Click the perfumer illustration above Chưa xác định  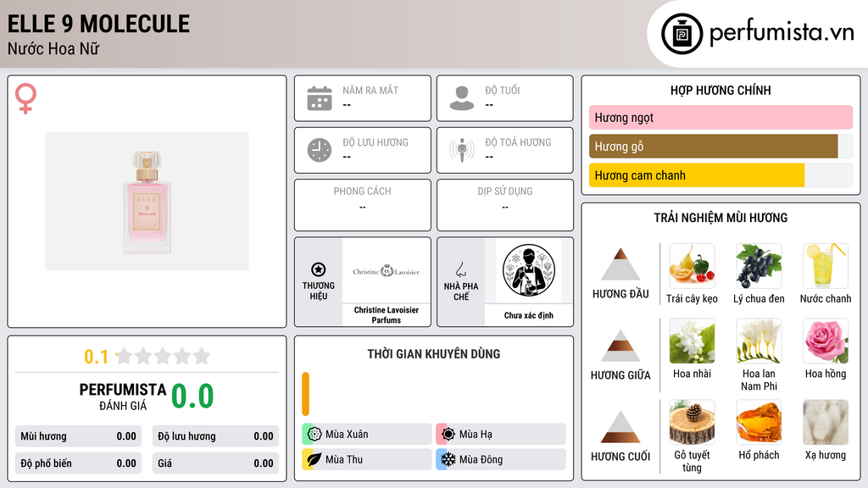[529, 270]
